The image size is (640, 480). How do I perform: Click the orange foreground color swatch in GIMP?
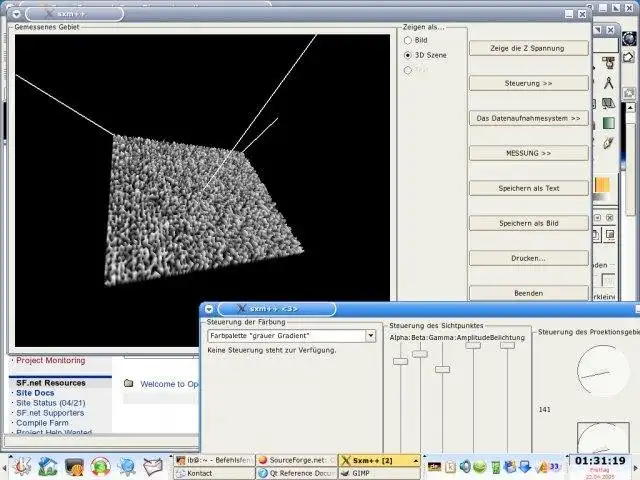click(x=602, y=185)
